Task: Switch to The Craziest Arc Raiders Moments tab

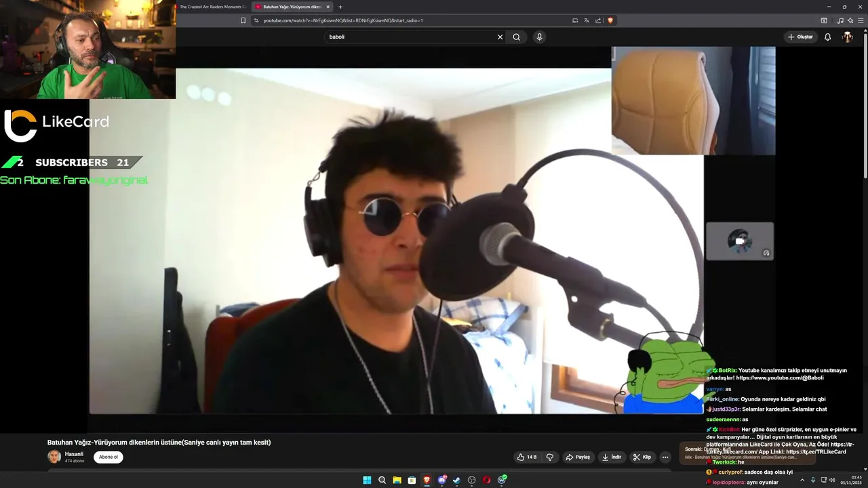Action: point(212,7)
